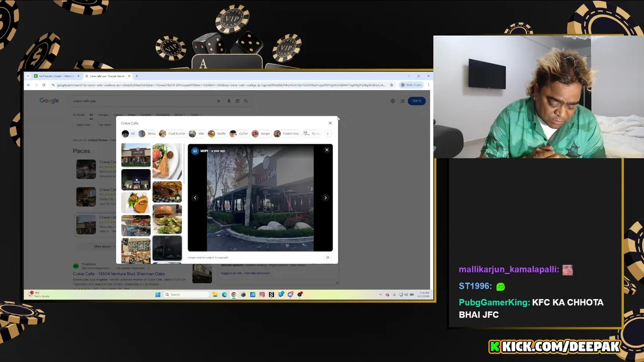Screen dimensions: 644x362
Task: Select the Coffee photo category chip
Action: pyautogui.click(x=239, y=134)
